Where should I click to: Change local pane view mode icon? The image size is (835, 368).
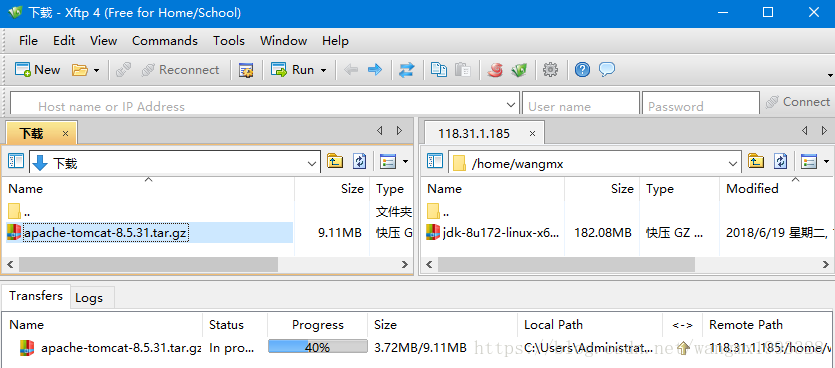click(388, 162)
